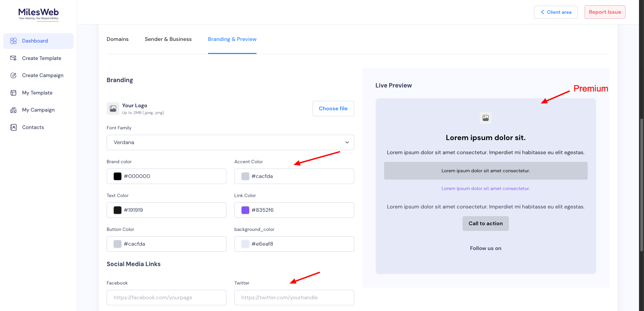
Task: Focus the Facebook URL input field
Action: pyautogui.click(x=166, y=298)
